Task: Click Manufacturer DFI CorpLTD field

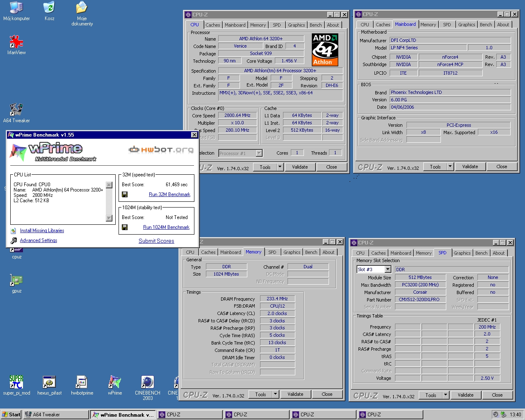Action: tap(450, 40)
